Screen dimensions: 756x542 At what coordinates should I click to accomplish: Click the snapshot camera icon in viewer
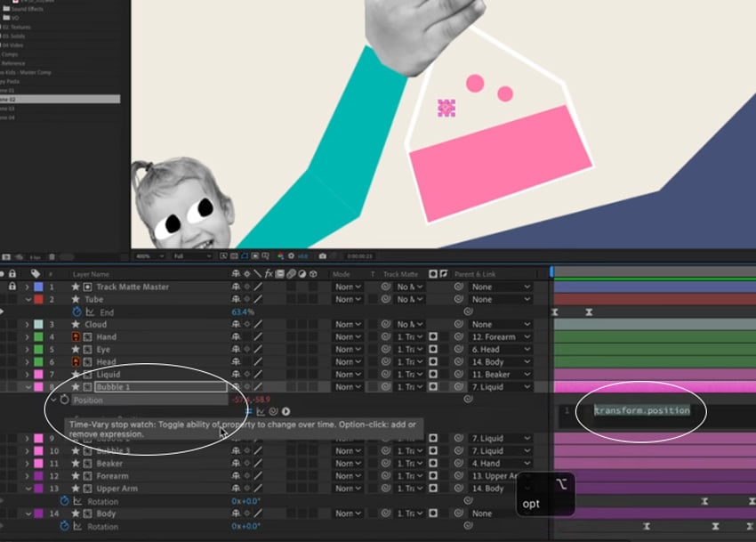pos(323,255)
